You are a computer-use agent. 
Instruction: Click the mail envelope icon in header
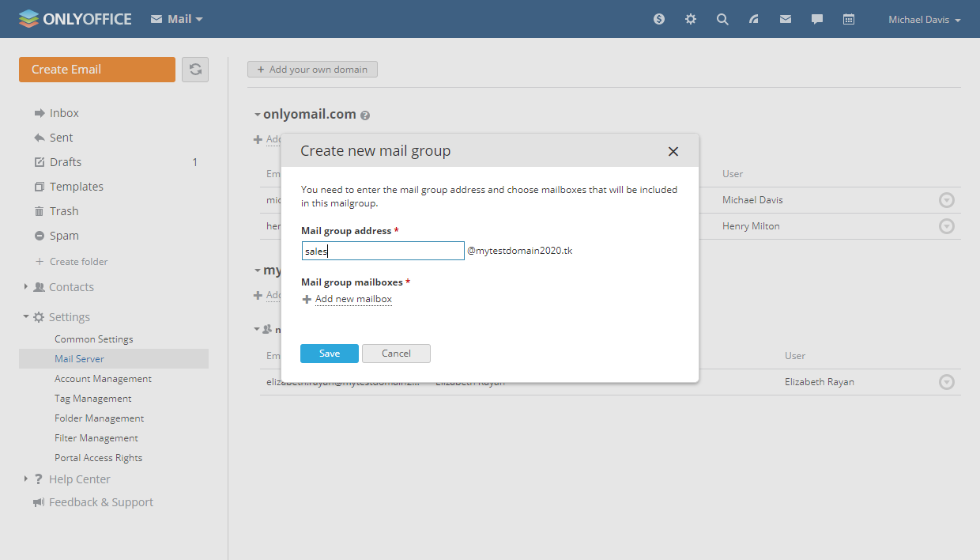(x=786, y=19)
